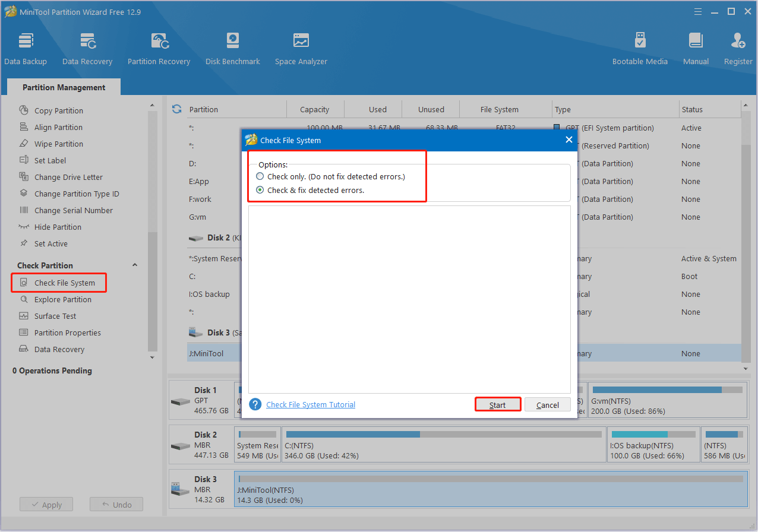This screenshot has width=758, height=532.
Task: Select J:MiniTool(NTFS) partition bar
Action: (x=491, y=489)
